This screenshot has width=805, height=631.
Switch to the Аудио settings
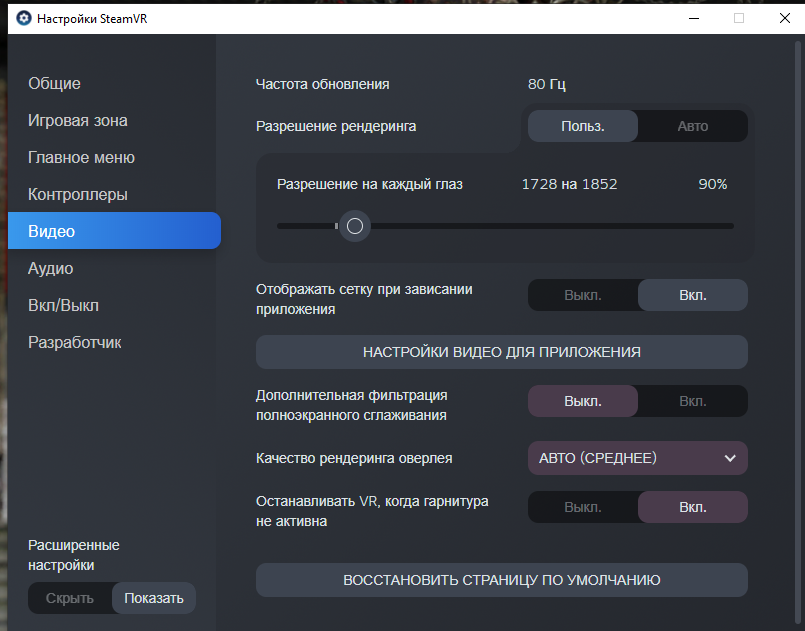[50, 268]
